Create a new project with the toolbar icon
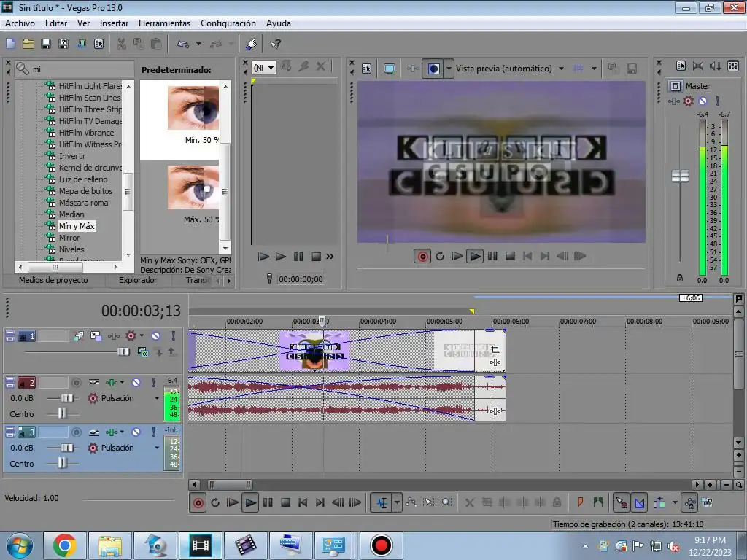747x560 pixels. [10, 44]
